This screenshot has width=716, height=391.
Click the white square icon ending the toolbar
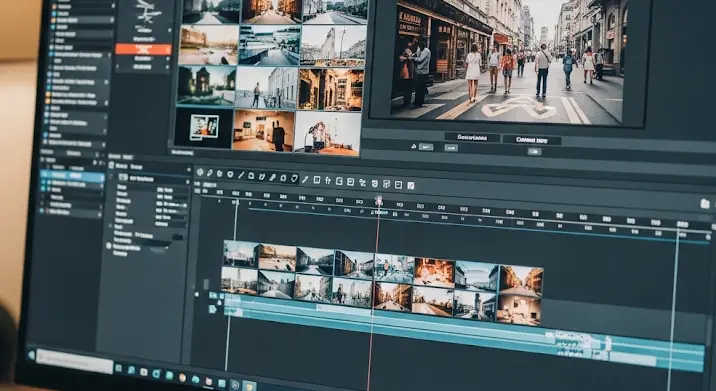tap(411, 185)
